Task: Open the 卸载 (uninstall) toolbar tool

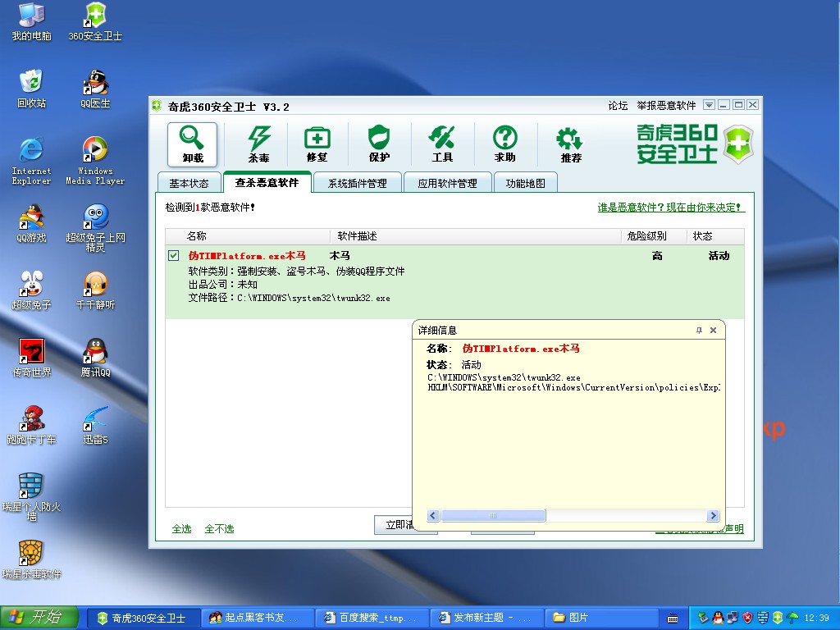Action: pos(192,144)
